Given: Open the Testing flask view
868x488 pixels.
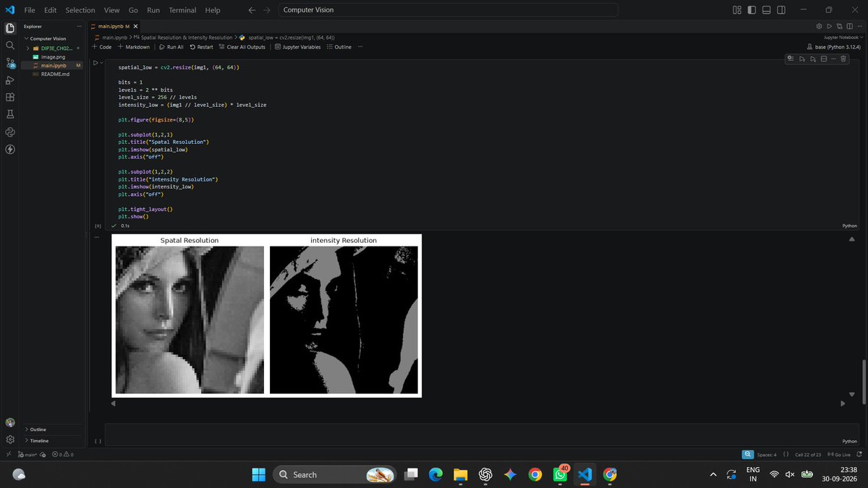Looking at the screenshot, I should pyautogui.click(x=10, y=114).
